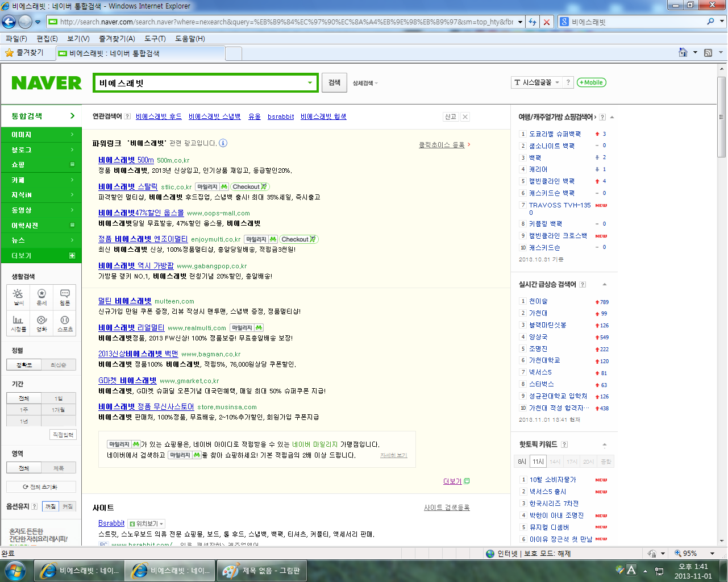Image resolution: width=728 pixels, height=582 pixels.
Task: Click the IME A icon in system tray
Action: (631, 570)
